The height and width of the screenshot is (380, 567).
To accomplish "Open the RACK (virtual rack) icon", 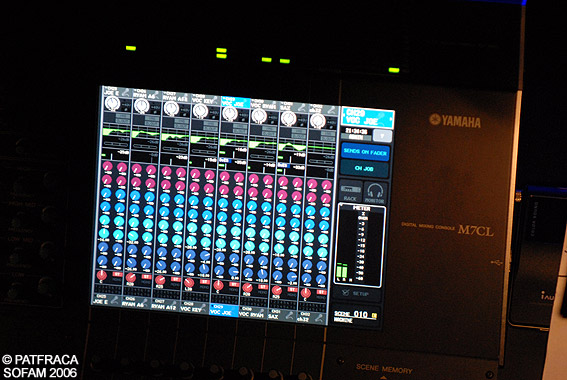I will 350,191.
